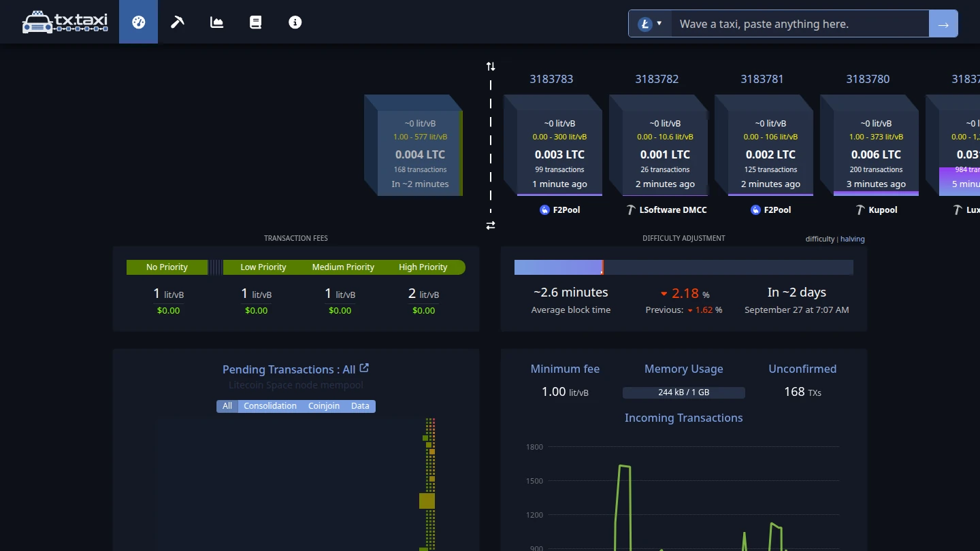Click F2Pool logo icon under block 3183783
The height and width of the screenshot is (551, 980).
(x=544, y=210)
